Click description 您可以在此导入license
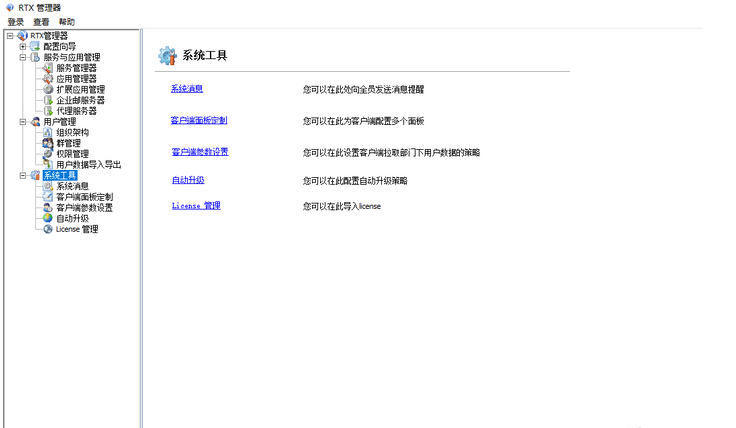Image resolution: width=736 pixels, height=428 pixels. [x=342, y=206]
